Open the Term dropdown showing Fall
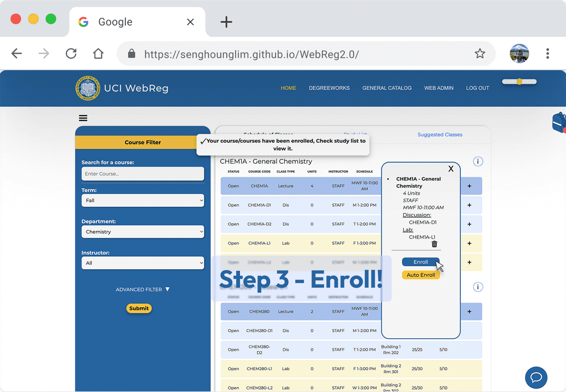This screenshot has height=392, width=566. tap(143, 200)
